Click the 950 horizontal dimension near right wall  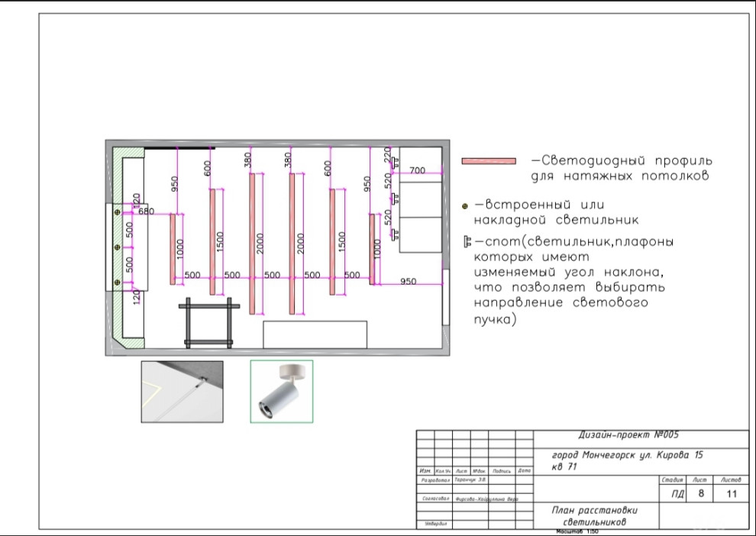(x=408, y=282)
